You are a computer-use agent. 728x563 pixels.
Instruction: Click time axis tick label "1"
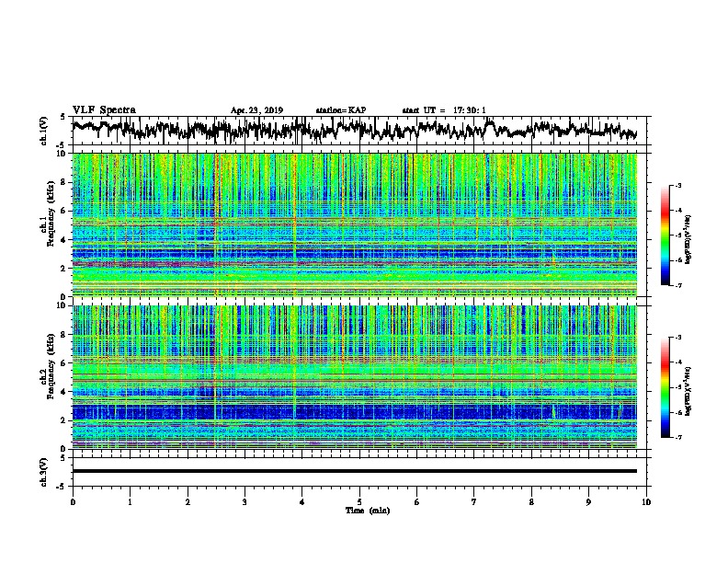[x=130, y=502]
